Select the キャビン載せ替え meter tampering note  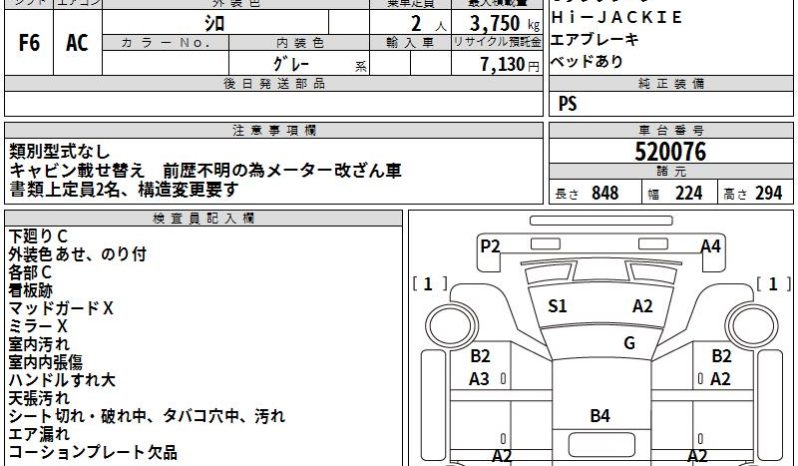tap(205, 170)
